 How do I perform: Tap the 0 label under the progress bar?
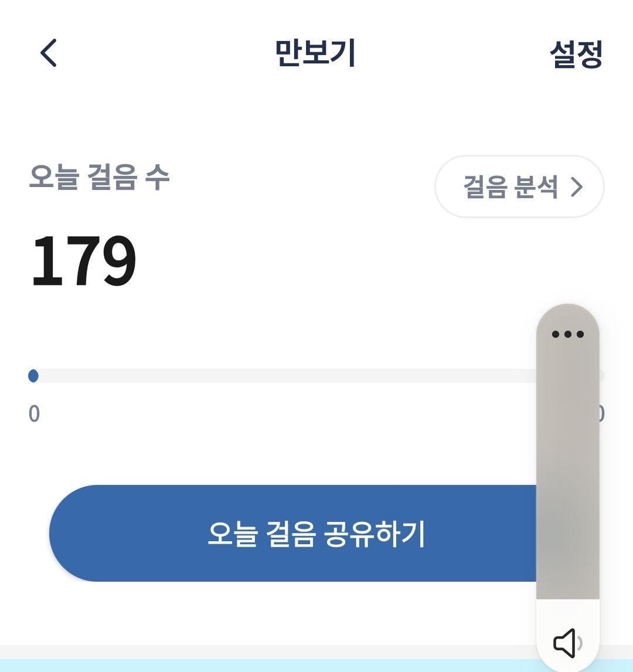(34, 414)
